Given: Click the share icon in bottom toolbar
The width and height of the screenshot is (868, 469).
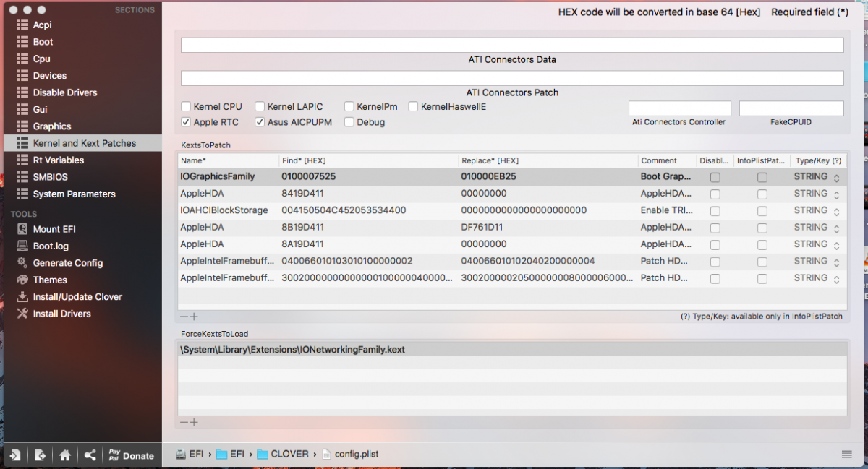Looking at the screenshot, I should 90,455.
